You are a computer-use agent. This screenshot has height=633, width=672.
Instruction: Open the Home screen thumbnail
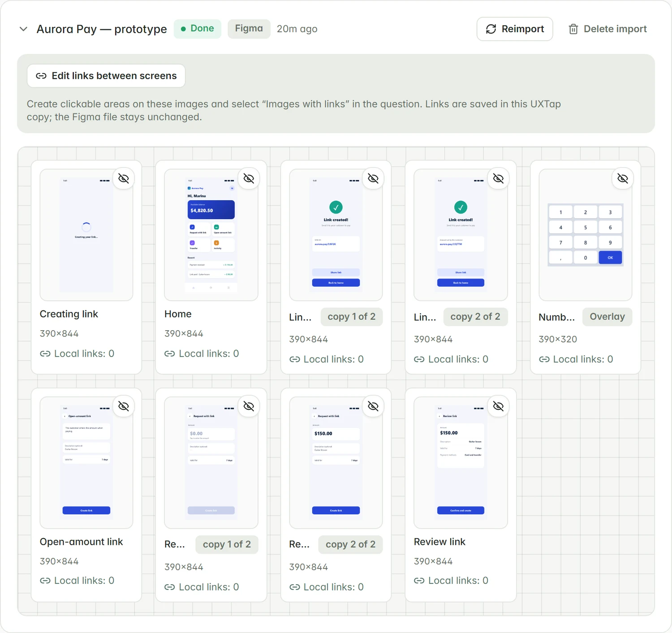tap(211, 235)
